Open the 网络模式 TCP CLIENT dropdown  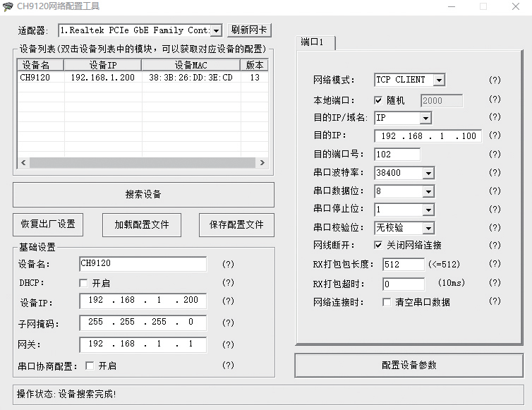(410, 80)
